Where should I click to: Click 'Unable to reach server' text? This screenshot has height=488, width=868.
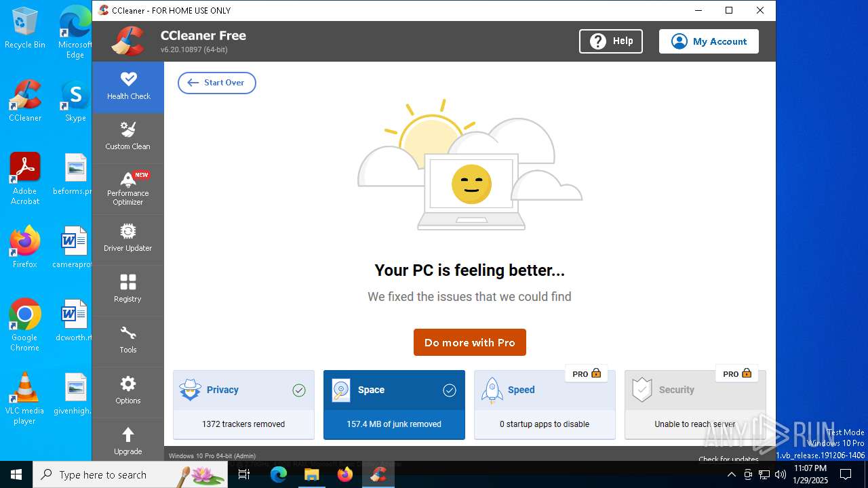695,424
